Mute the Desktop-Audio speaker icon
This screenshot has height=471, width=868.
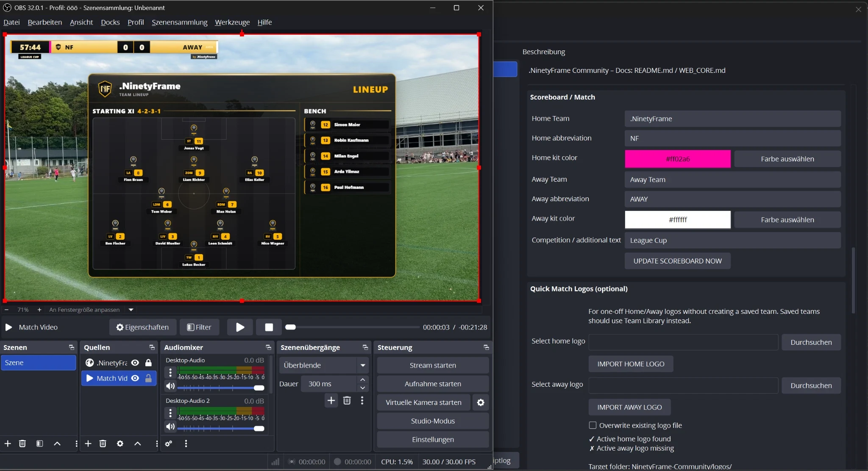(170, 386)
